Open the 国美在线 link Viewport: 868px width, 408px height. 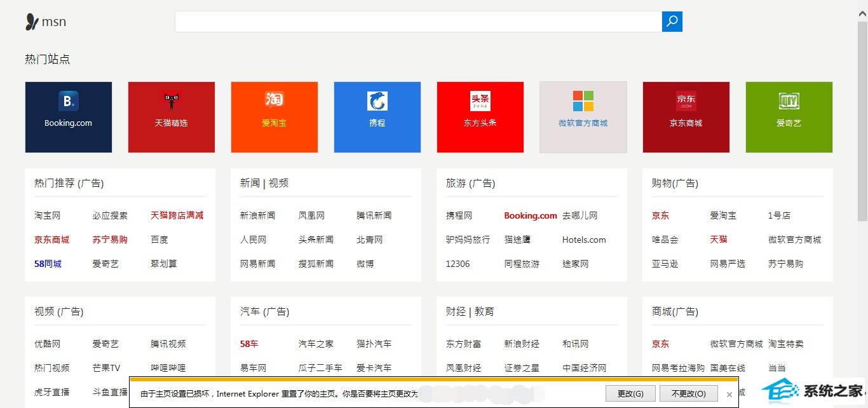tap(728, 368)
